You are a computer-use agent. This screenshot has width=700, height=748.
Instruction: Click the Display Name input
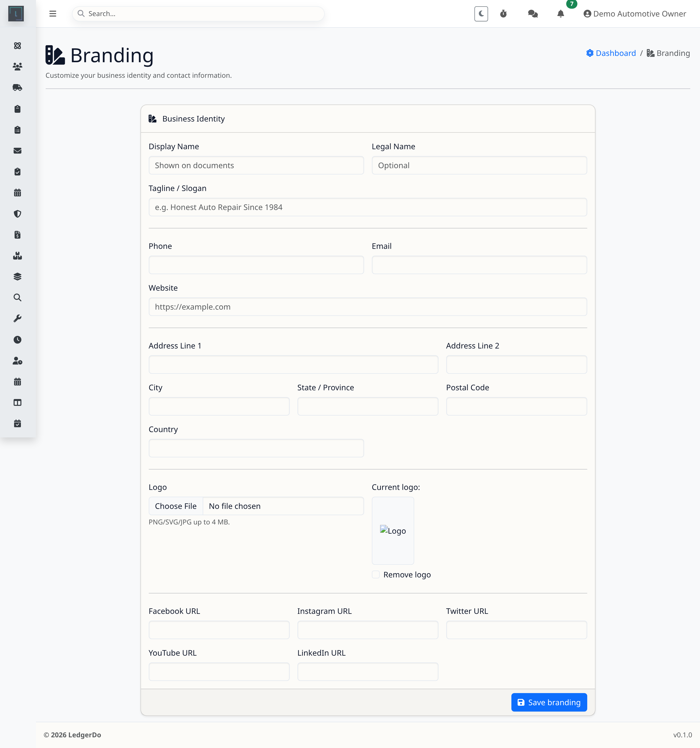(256, 165)
